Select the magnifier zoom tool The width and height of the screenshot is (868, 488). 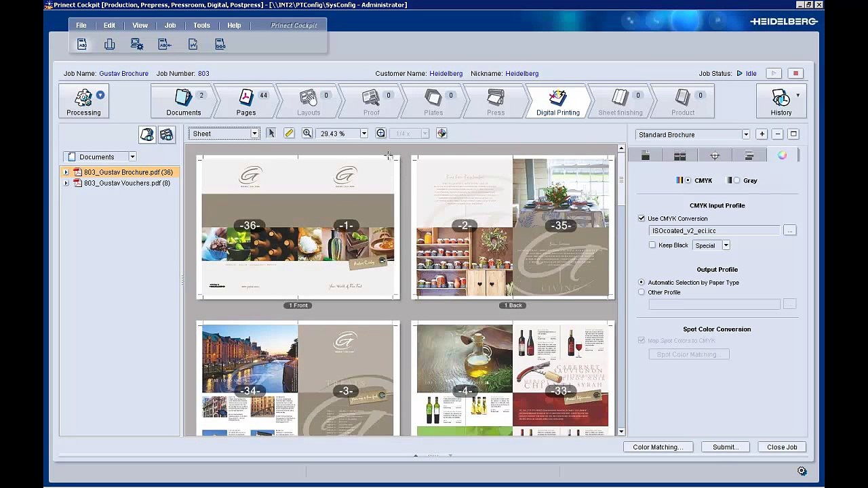click(307, 134)
